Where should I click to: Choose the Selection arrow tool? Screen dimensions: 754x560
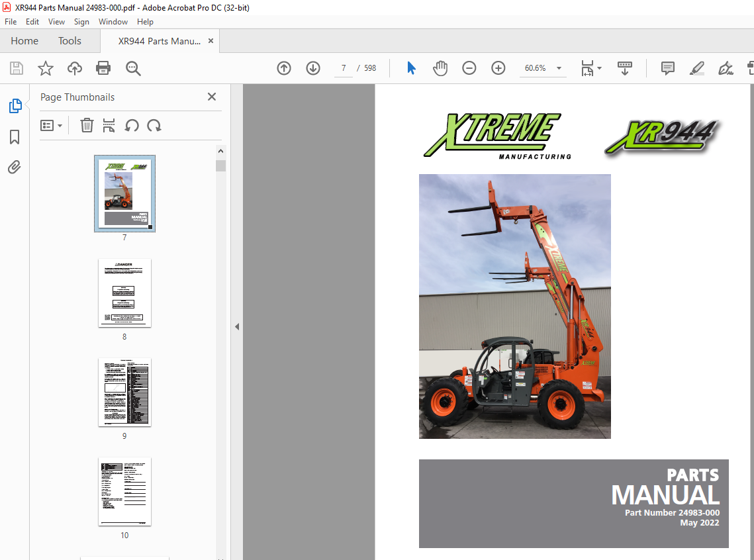[x=411, y=68]
